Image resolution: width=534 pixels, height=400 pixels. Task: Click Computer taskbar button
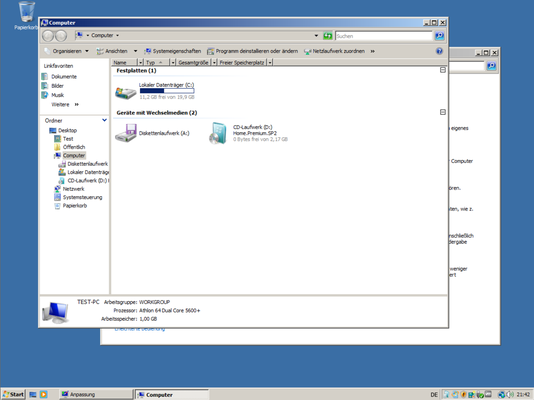click(172, 395)
